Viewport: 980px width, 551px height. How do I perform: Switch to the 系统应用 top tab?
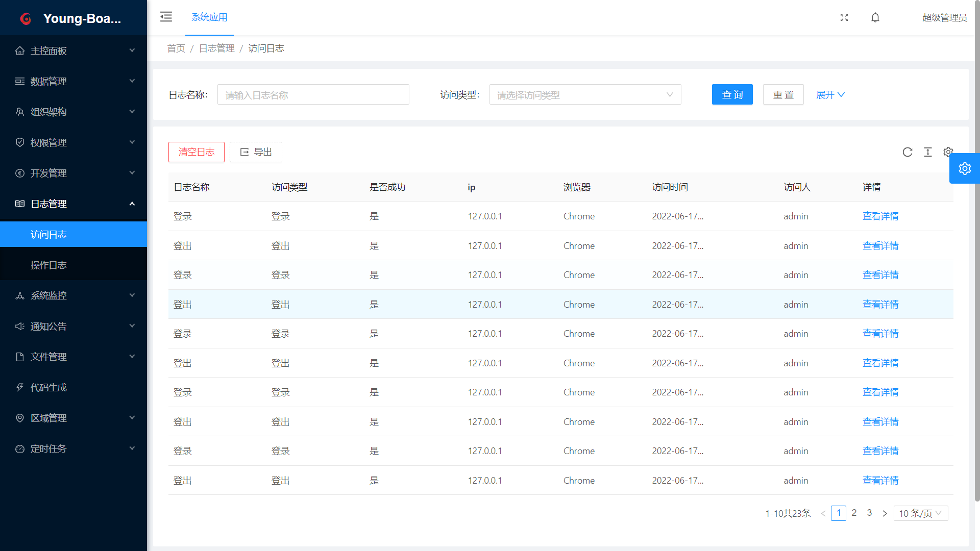(x=209, y=17)
